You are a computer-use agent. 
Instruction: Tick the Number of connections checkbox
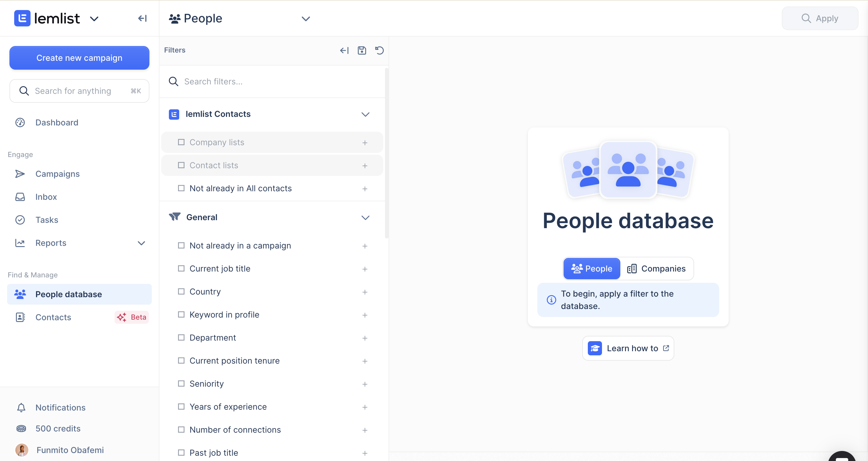[x=181, y=430]
